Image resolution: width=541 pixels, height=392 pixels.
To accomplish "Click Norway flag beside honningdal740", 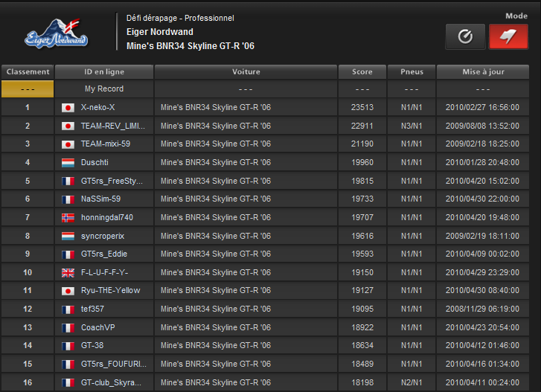I will point(68,217).
